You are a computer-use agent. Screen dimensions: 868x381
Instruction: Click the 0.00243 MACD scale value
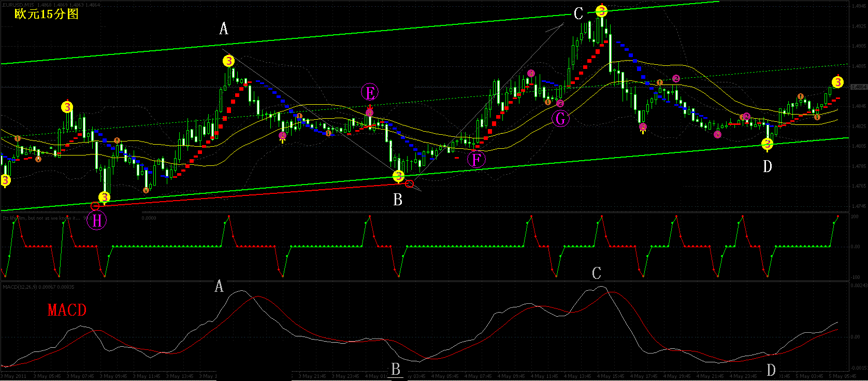tap(858, 286)
